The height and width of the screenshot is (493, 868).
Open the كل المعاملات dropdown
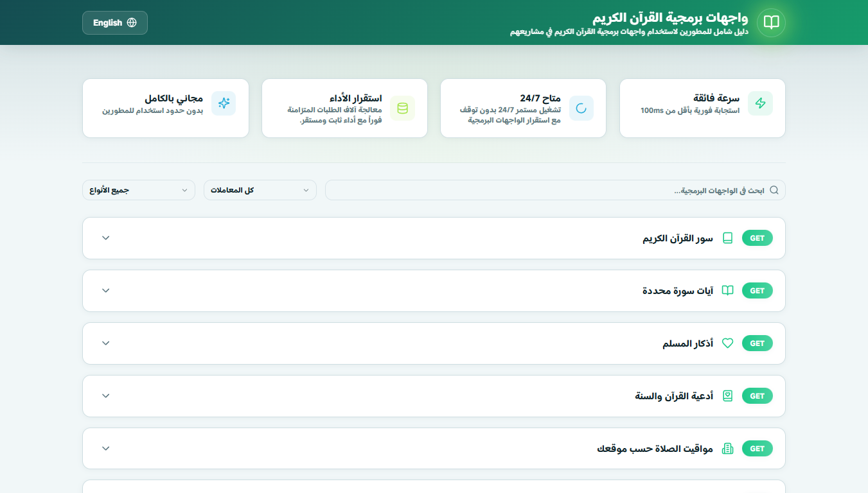pos(260,190)
